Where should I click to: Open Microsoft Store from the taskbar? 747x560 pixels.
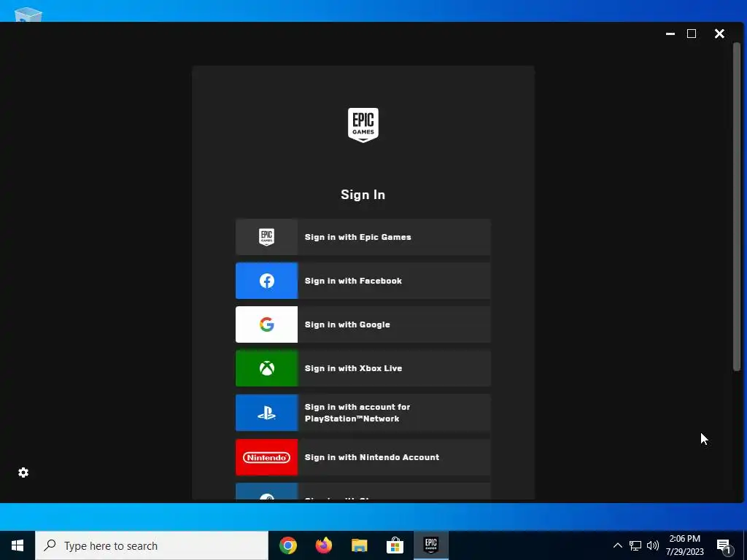tap(395, 545)
